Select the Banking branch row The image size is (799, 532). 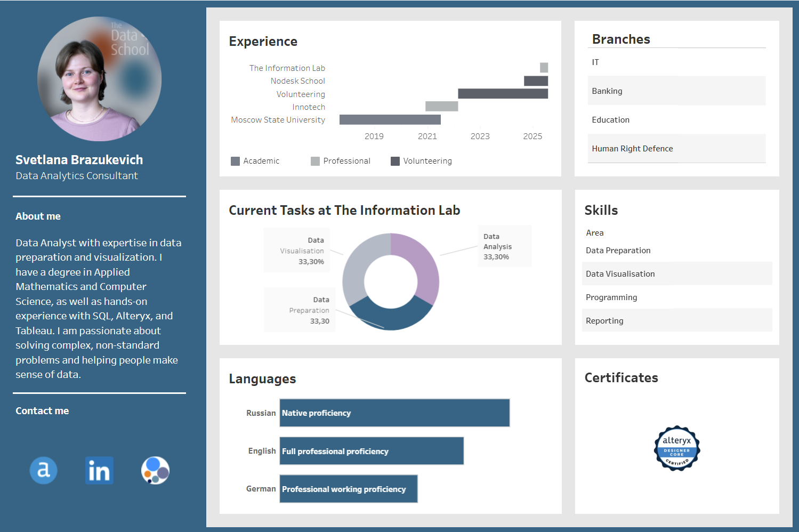pos(677,91)
